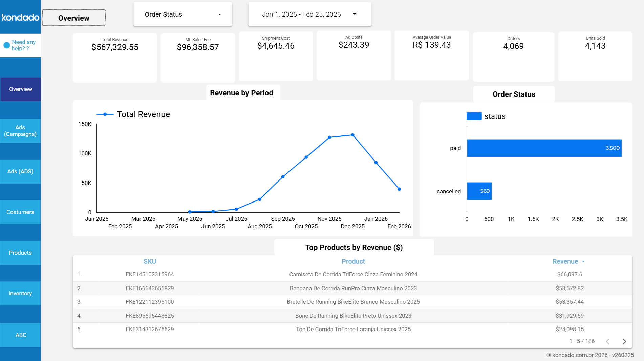Click the peak data point on Revenue chart

(x=352, y=135)
